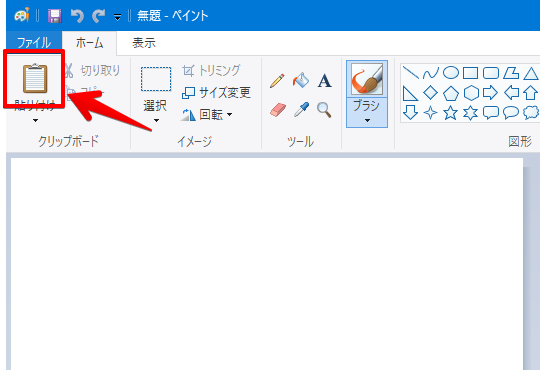Choose the curve shape
Screen dimensions: 540x370
coord(430,73)
